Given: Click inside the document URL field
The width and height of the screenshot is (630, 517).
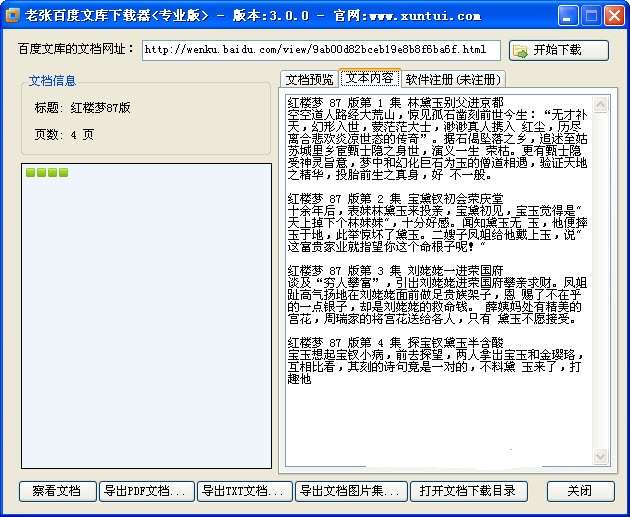Looking at the screenshot, I should 321,50.
